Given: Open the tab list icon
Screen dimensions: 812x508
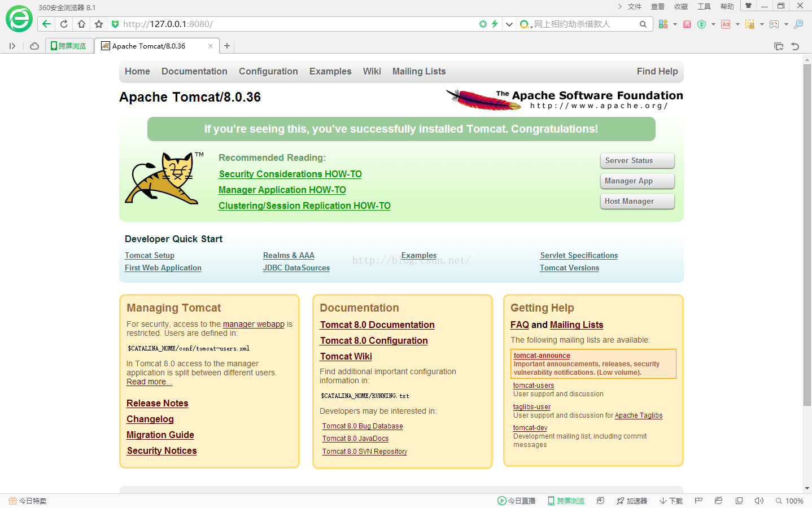Looking at the screenshot, I should pos(779,46).
